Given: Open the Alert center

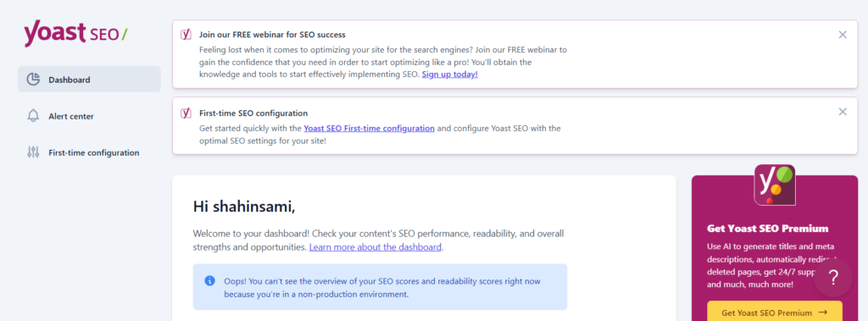Looking at the screenshot, I should (89, 116).
